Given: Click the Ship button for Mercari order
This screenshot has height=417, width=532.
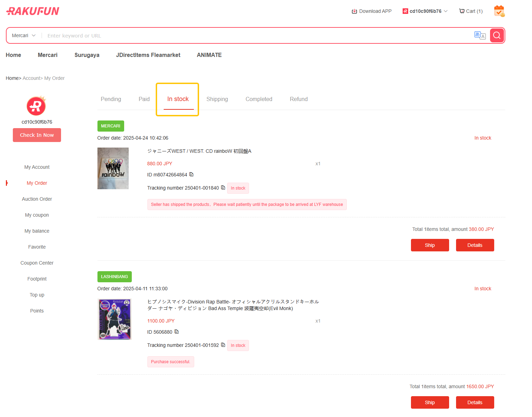Looking at the screenshot, I should click(x=430, y=245).
